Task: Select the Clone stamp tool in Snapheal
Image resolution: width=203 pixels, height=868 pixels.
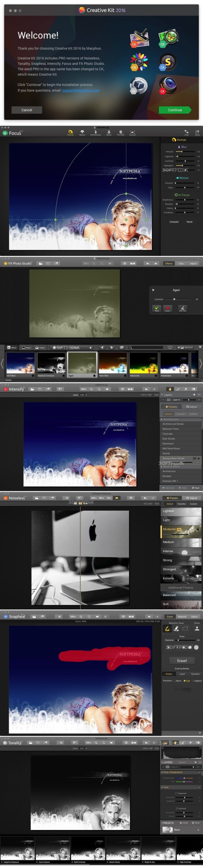Action: click(x=197, y=628)
